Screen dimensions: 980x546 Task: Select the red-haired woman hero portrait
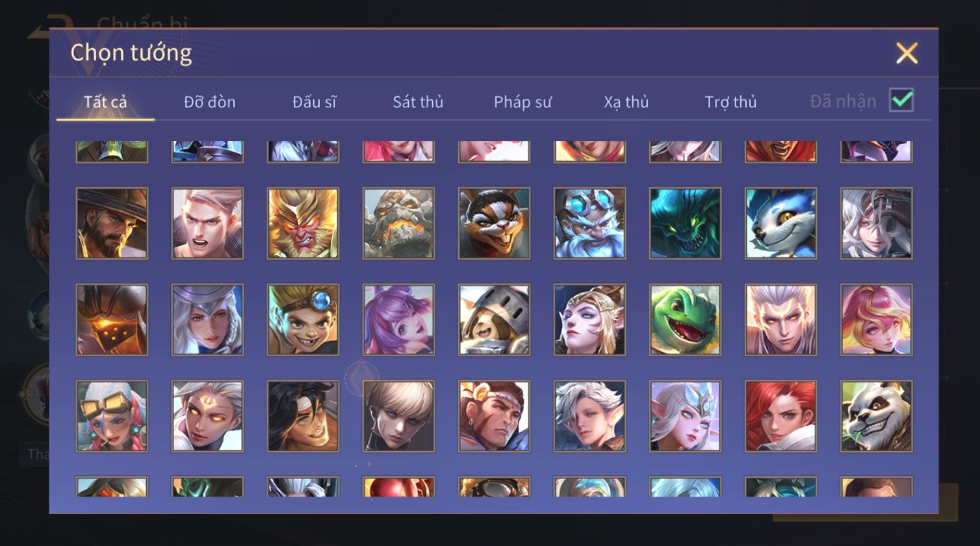(780, 416)
